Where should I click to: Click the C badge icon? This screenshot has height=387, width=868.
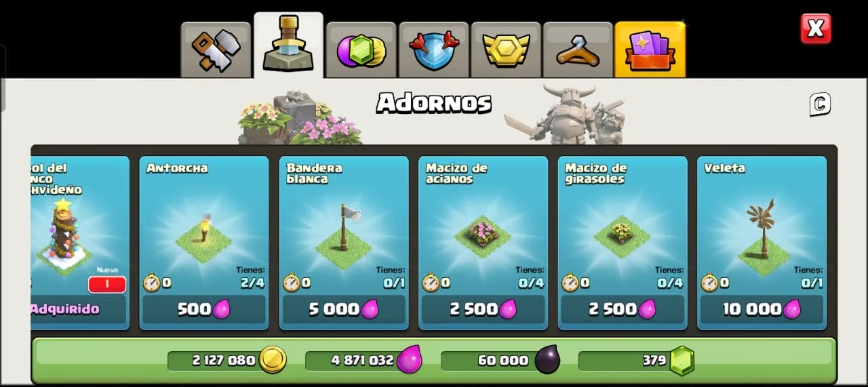(x=820, y=104)
